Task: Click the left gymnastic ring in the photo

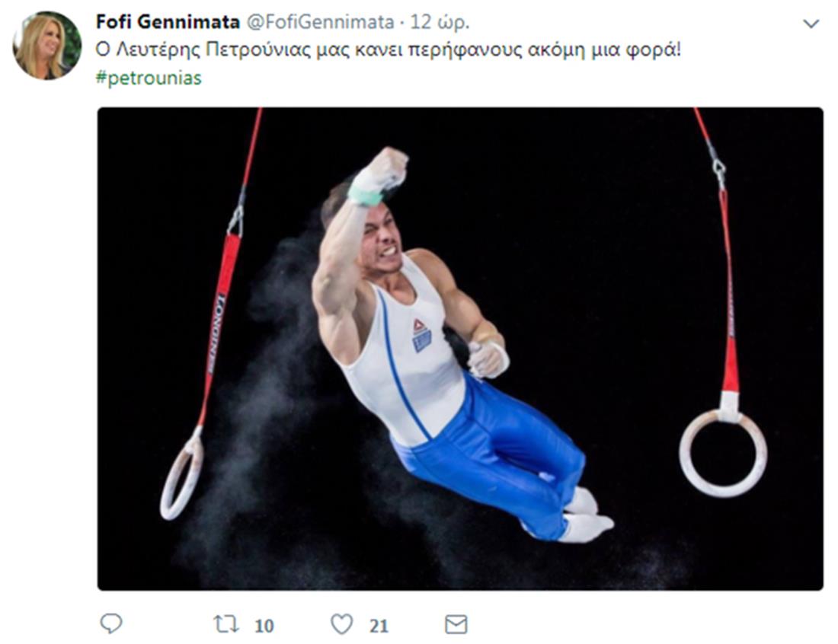Action: click(x=182, y=473)
